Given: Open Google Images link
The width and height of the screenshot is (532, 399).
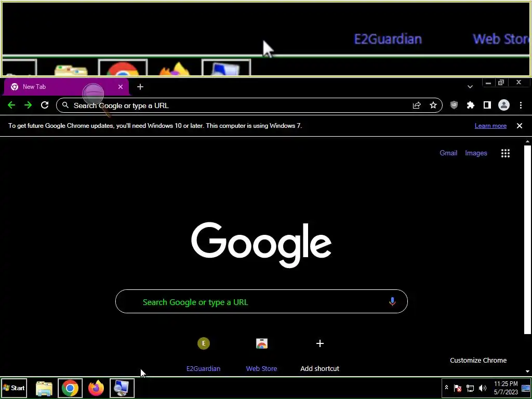Looking at the screenshot, I should pos(476,153).
